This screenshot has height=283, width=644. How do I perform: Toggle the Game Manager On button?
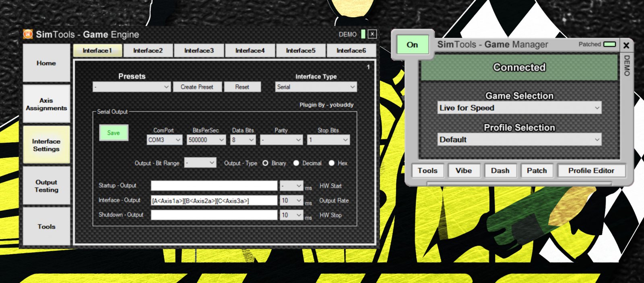point(412,45)
